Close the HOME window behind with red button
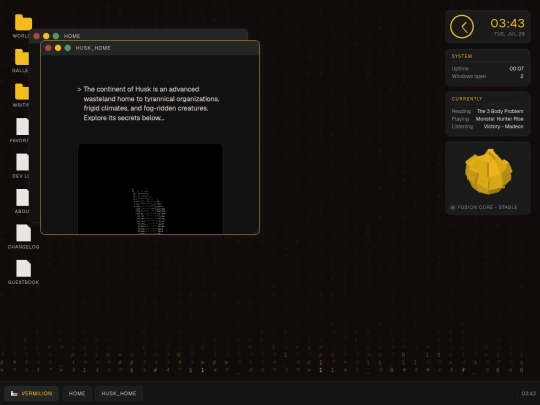The height and width of the screenshot is (405, 540). pyautogui.click(x=37, y=36)
